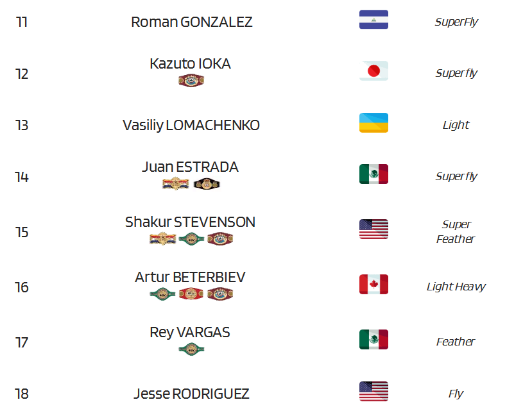Click the gold belt under Shakur Stevenson
Image resolution: width=532 pixels, height=409 pixels.
(x=162, y=239)
